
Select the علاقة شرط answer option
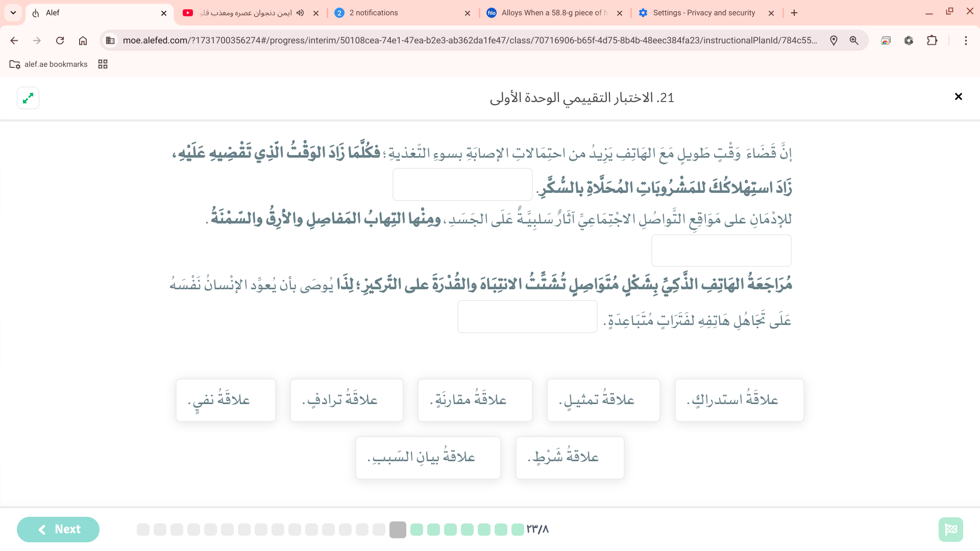point(570,458)
